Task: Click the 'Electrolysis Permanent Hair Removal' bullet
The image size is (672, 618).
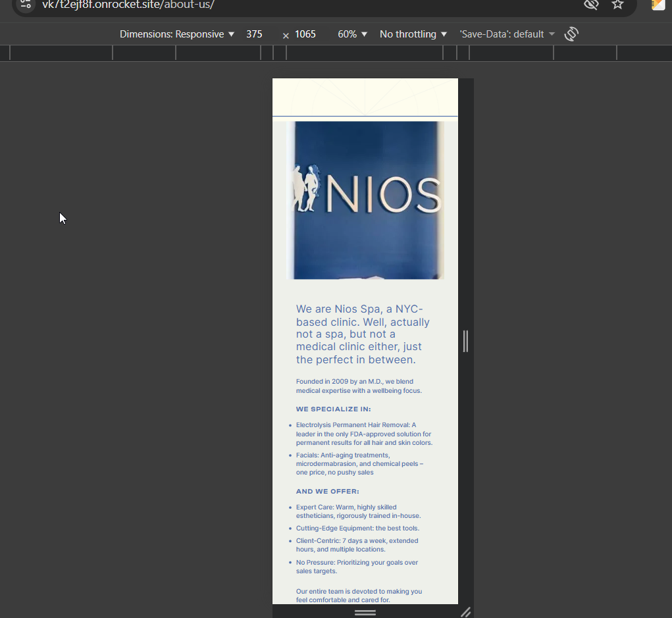Action: (364, 434)
